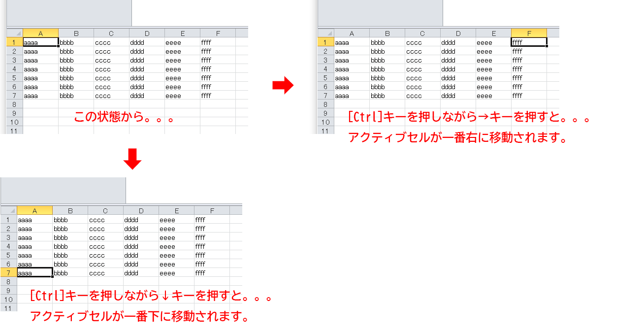Screen dimensions: 644x334
Task: Select the highlighted row 7 header
Action: point(9,272)
